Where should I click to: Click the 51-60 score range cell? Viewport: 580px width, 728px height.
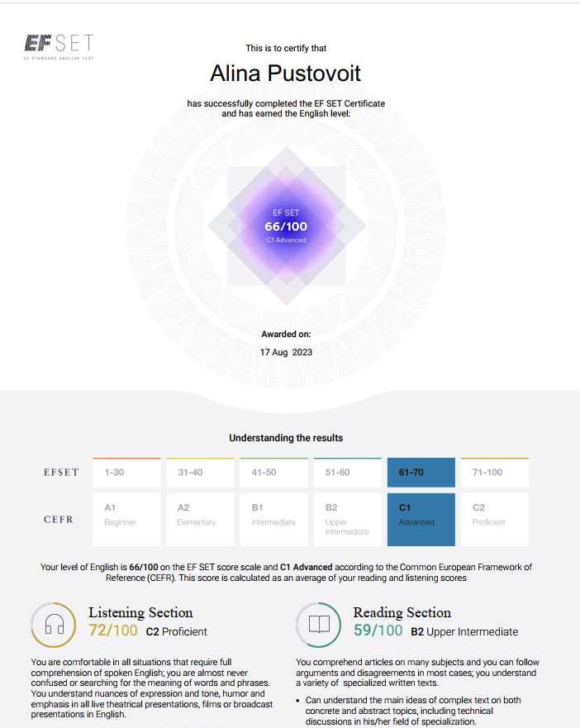(x=348, y=472)
